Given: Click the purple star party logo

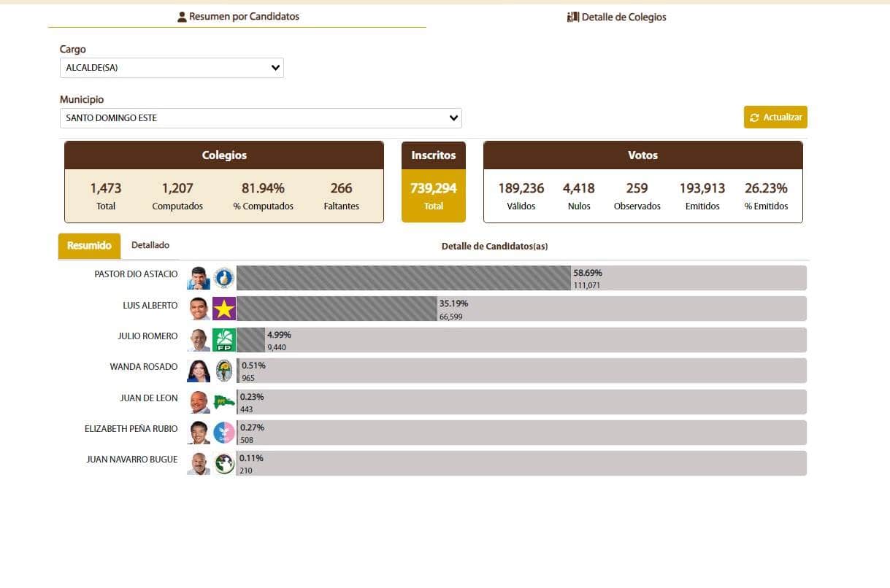Looking at the screenshot, I should coord(224,309).
